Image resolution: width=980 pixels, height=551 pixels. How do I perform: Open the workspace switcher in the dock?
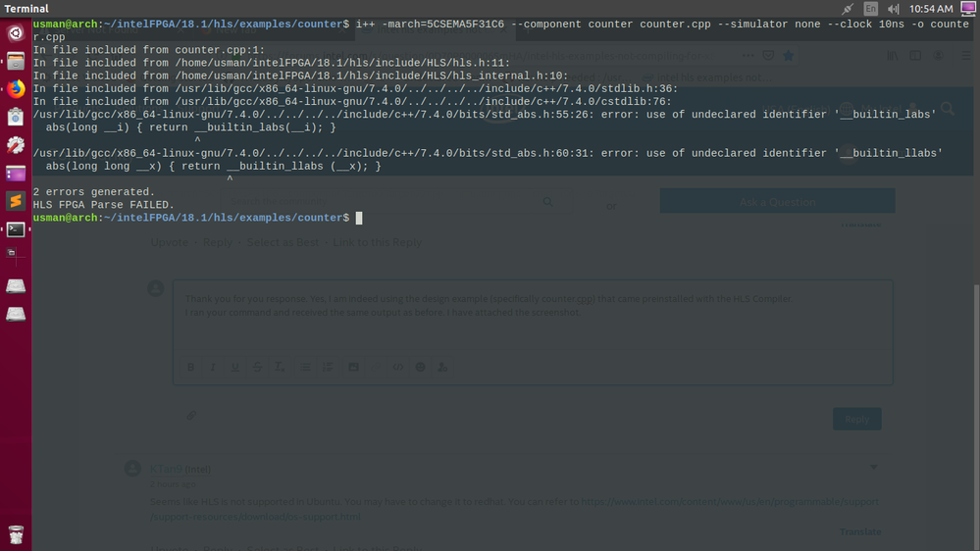(12, 253)
